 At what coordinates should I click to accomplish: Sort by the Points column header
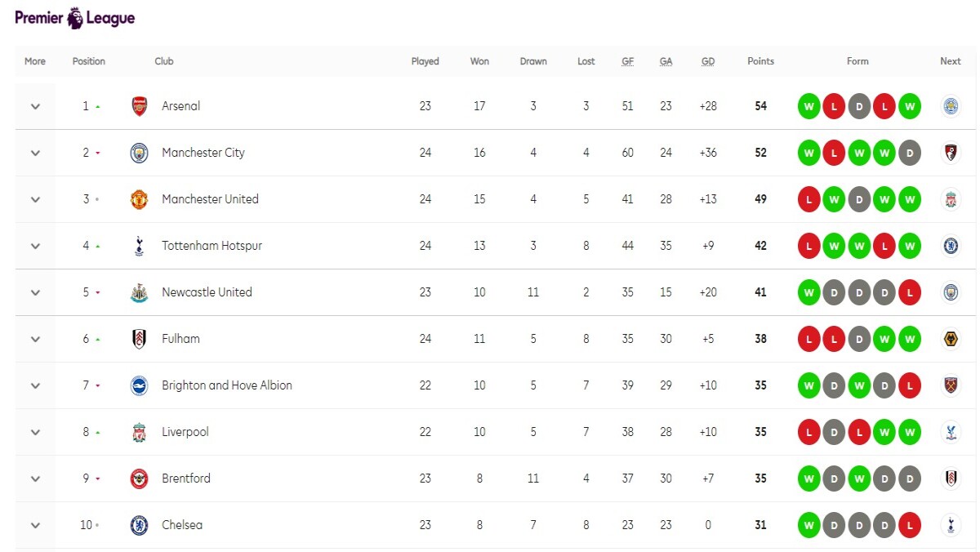760,61
